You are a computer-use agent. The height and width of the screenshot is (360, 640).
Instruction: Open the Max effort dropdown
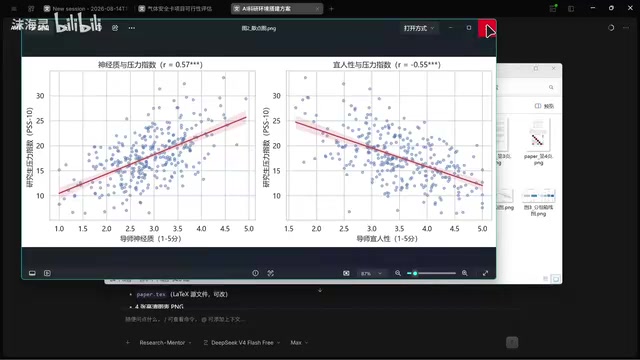pyautogui.click(x=299, y=342)
